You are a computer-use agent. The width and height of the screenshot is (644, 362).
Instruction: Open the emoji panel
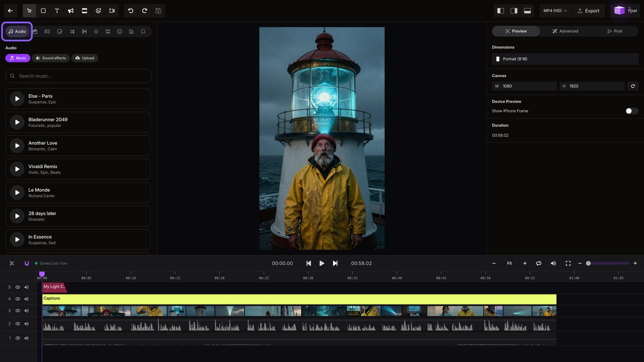tap(120, 31)
